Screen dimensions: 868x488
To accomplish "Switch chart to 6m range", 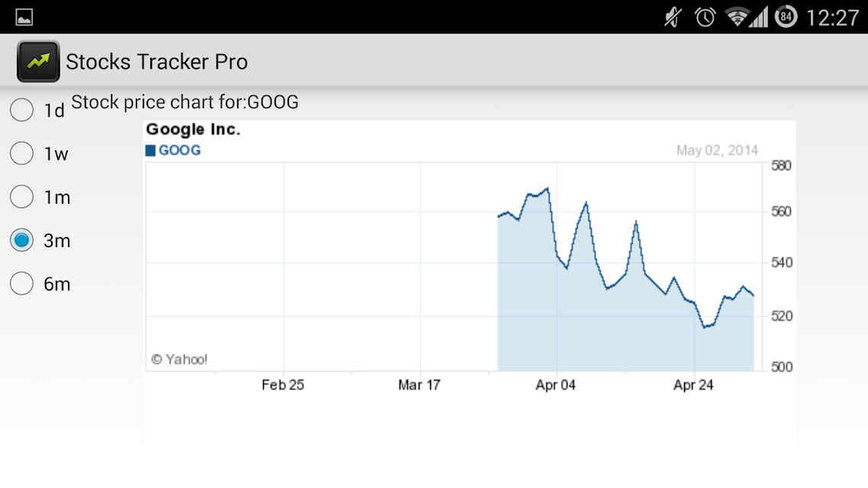I will [x=21, y=284].
